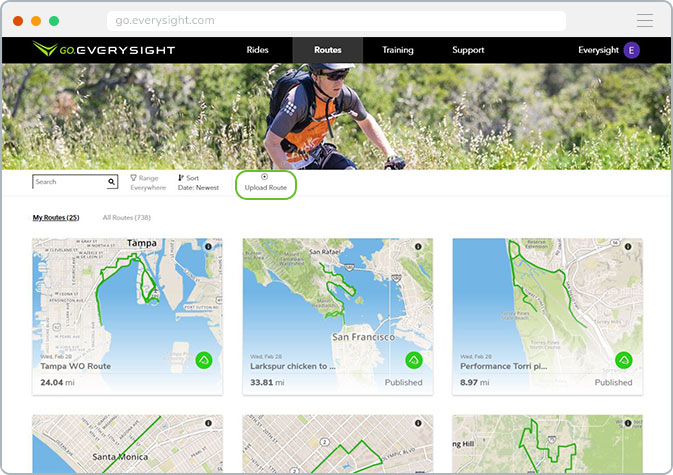
Task: Open the Performance Torri pi... route title
Action: [x=503, y=366]
